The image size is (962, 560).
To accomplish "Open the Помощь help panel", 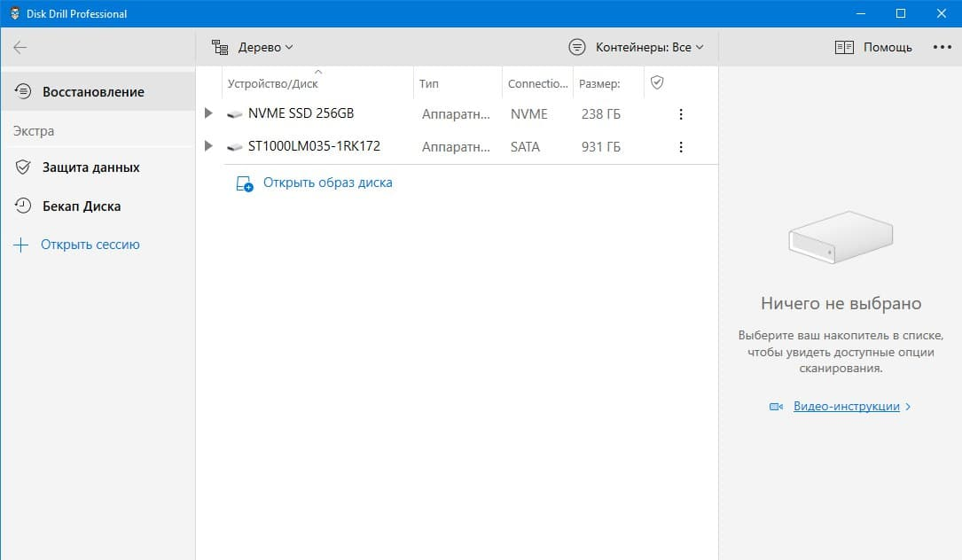I will (x=873, y=47).
